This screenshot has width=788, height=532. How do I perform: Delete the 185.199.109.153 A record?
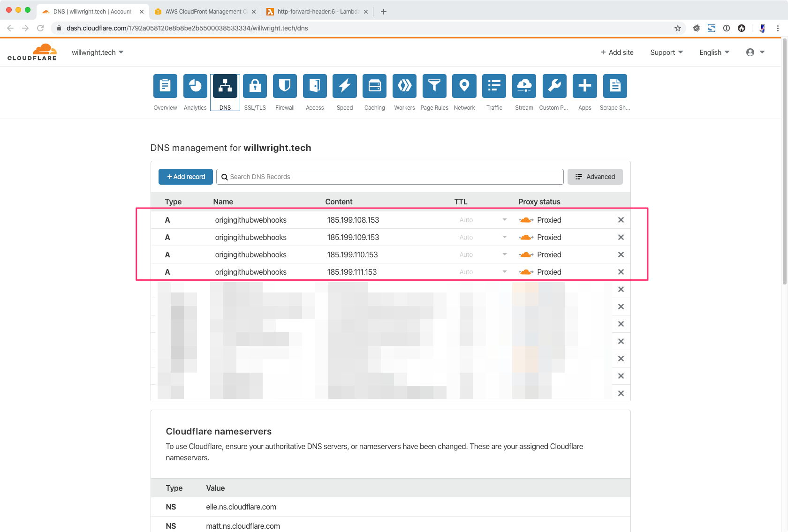(x=621, y=237)
